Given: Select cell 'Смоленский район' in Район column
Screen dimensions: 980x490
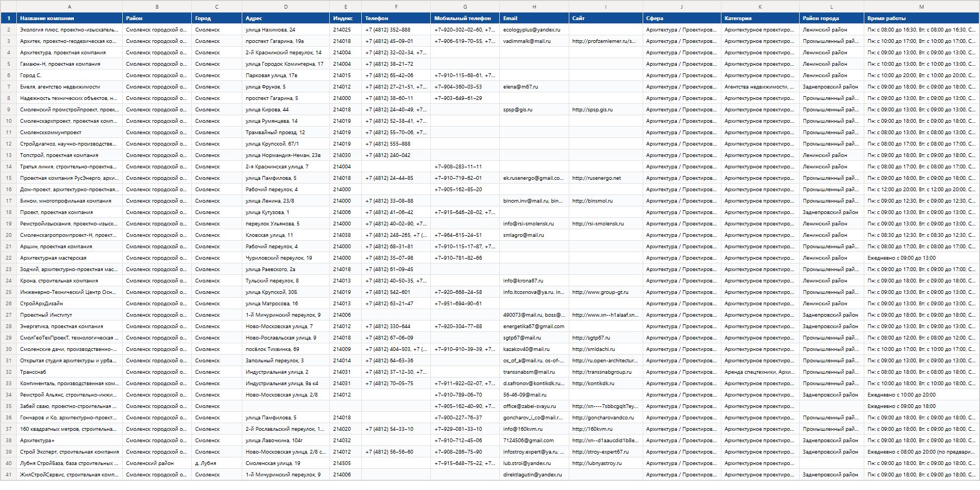Looking at the screenshot, I should (x=157, y=463).
